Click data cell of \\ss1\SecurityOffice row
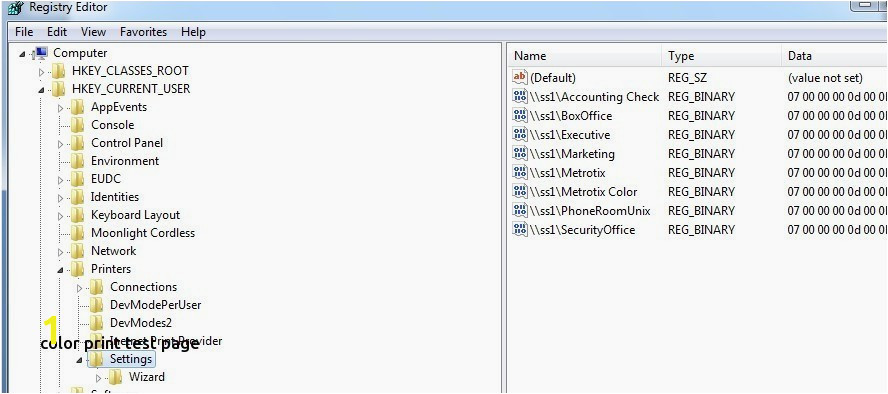This screenshot has width=888, height=394. (x=837, y=230)
